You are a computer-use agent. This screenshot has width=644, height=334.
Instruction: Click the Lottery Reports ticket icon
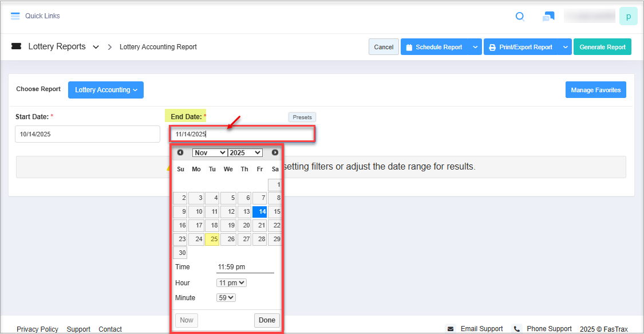(16, 47)
